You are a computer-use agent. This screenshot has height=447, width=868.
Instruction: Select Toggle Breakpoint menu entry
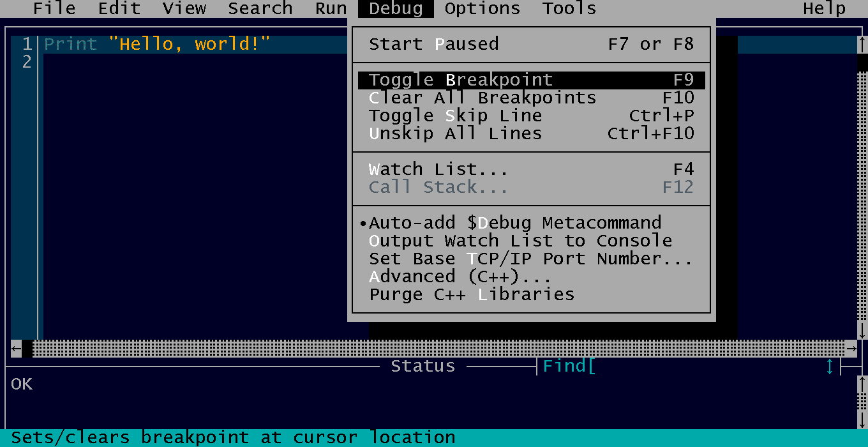[x=531, y=80]
